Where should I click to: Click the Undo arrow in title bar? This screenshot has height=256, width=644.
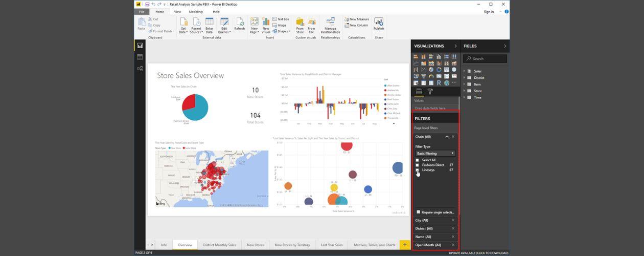pos(153,4)
